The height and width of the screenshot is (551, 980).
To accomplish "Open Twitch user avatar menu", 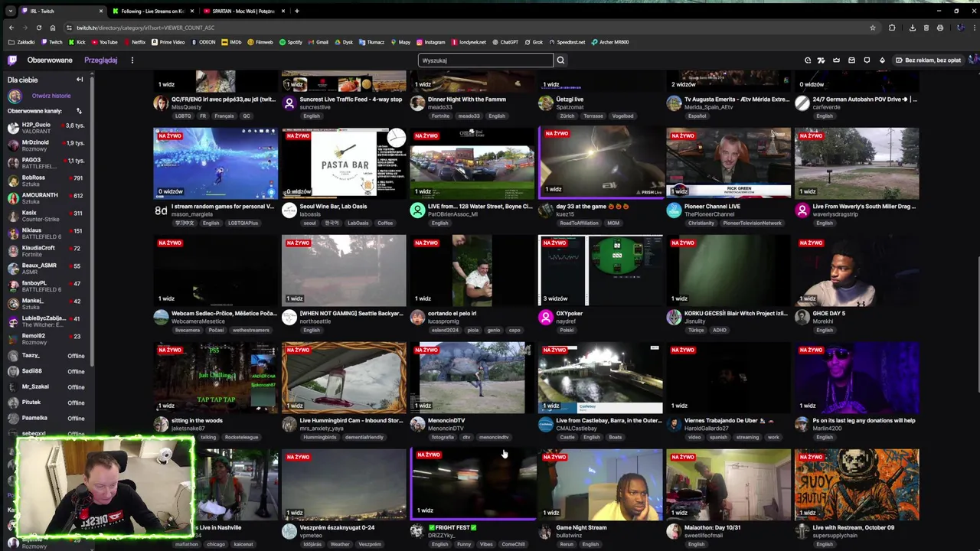I will (x=973, y=60).
